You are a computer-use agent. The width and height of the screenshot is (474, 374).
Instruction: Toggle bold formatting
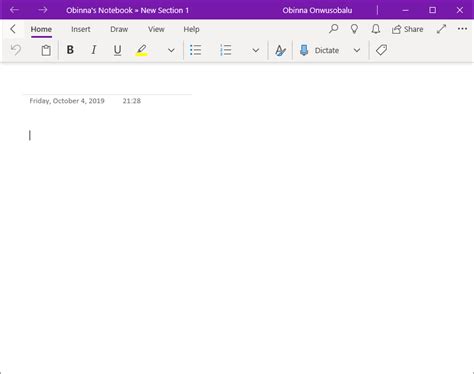tap(70, 50)
